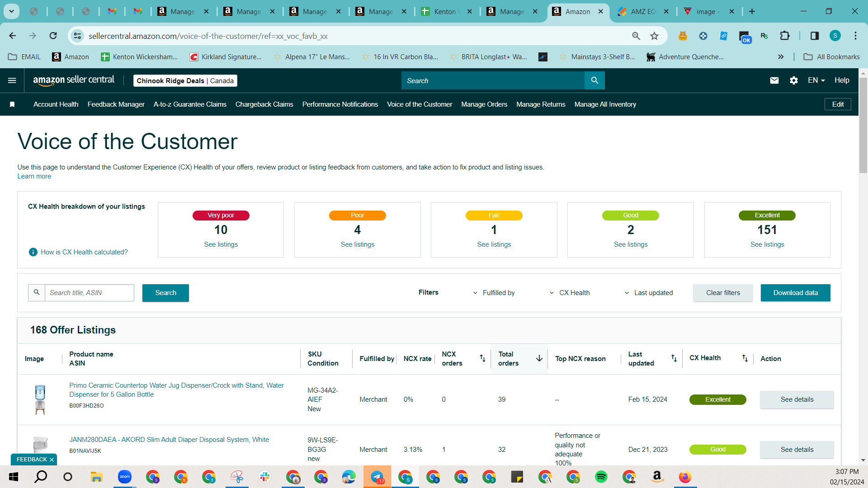The width and height of the screenshot is (868, 488).
Task: Open Firefox from the taskbar
Action: coord(685,477)
